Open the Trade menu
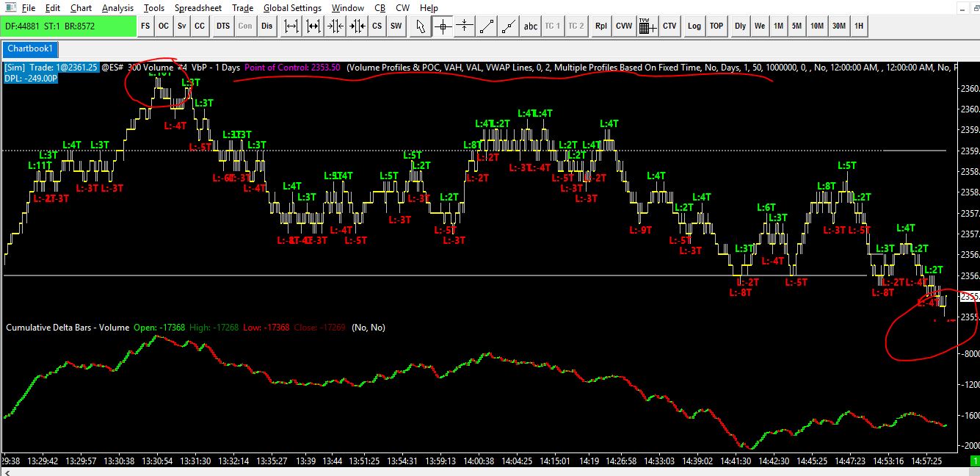This screenshot has height=476, width=980. coord(243,8)
